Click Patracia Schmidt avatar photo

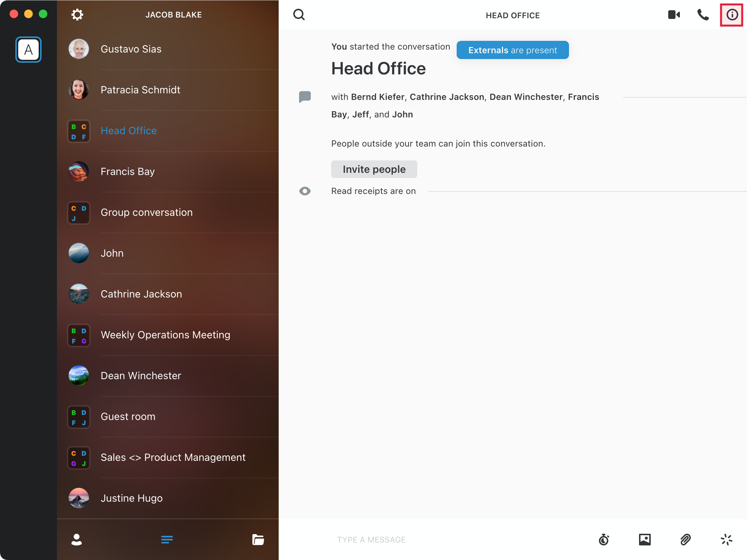[79, 90]
